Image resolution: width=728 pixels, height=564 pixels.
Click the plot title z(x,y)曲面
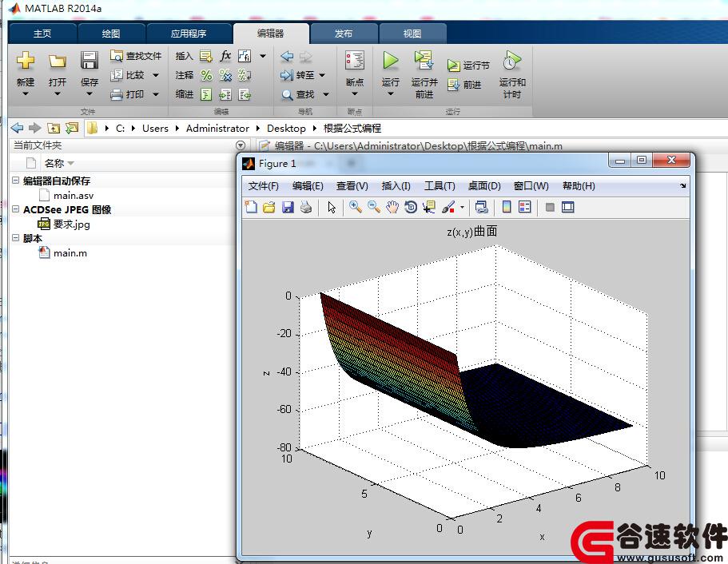(472, 231)
